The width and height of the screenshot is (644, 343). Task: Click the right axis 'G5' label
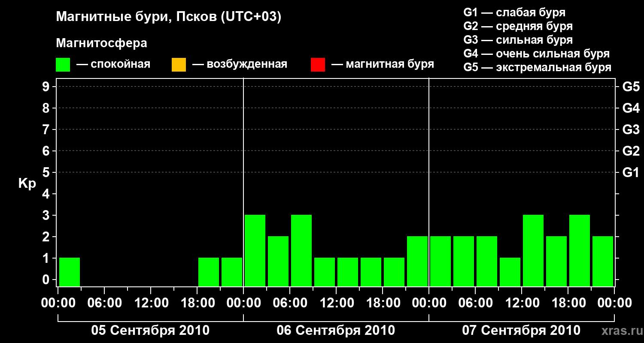tap(631, 87)
